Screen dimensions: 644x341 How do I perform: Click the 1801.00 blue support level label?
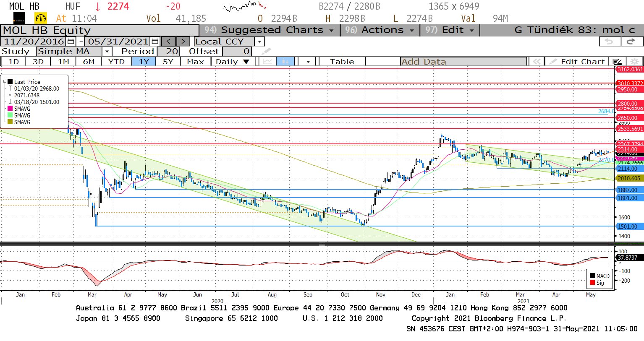tap(630, 198)
